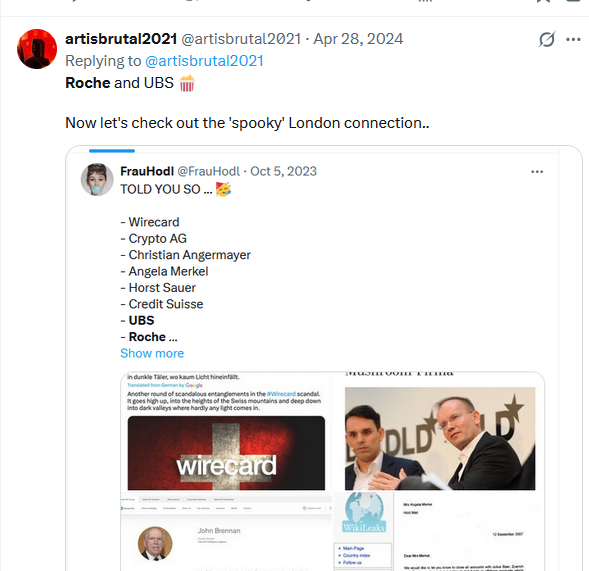
Task: Click artisbrutal2021's red profile avatar
Action: [37, 49]
